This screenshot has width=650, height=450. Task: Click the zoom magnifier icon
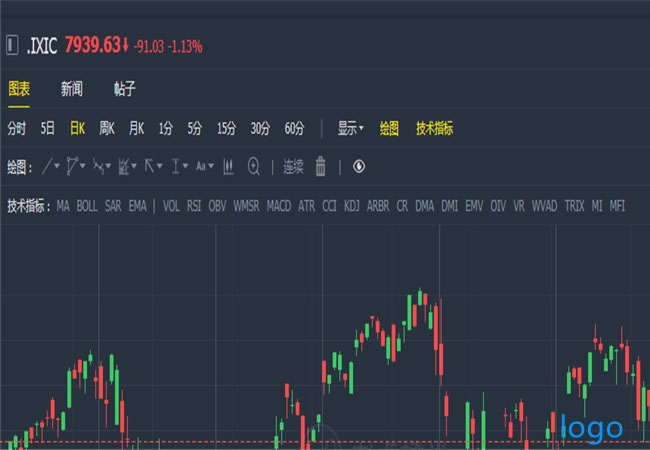pos(254,166)
